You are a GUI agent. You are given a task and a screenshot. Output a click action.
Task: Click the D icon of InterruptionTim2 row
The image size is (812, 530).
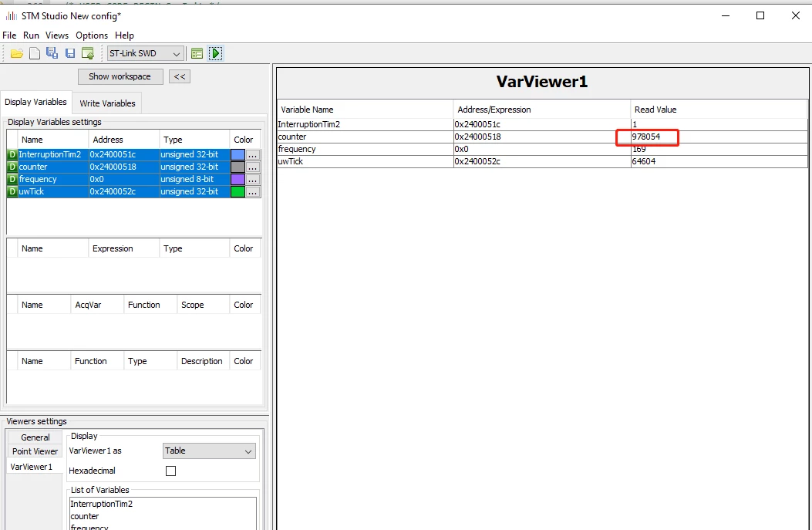point(12,154)
